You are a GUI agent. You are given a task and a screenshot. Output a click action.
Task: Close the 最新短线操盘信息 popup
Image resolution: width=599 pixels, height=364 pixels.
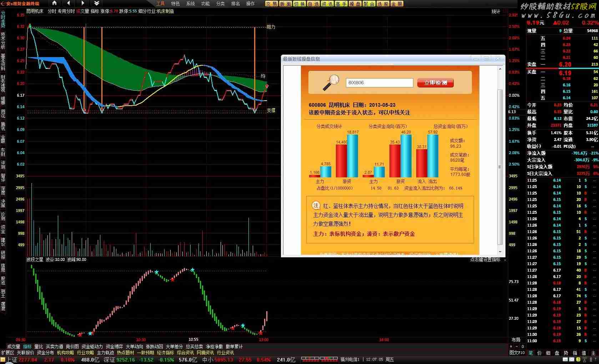(498, 59)
